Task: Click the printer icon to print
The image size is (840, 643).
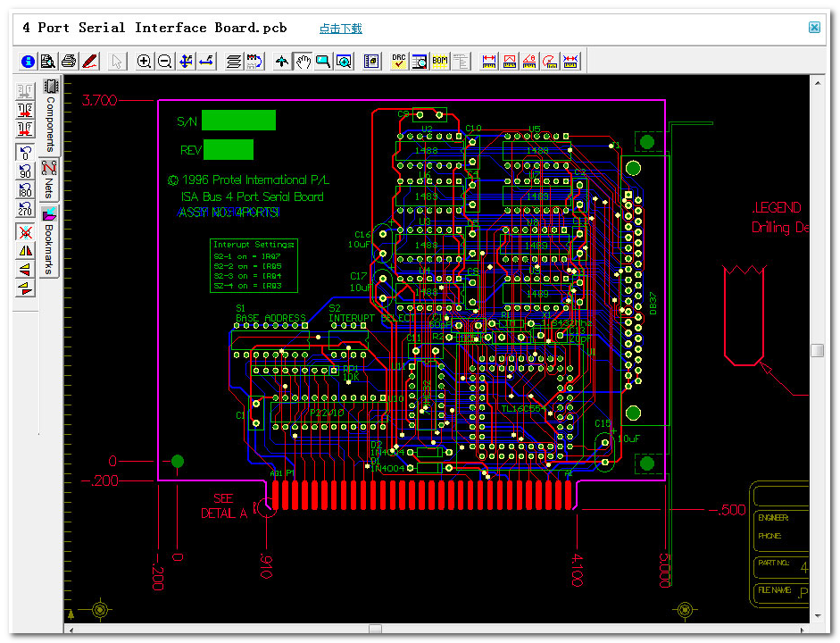Action: pyautogui.click(x=69, y=62)
